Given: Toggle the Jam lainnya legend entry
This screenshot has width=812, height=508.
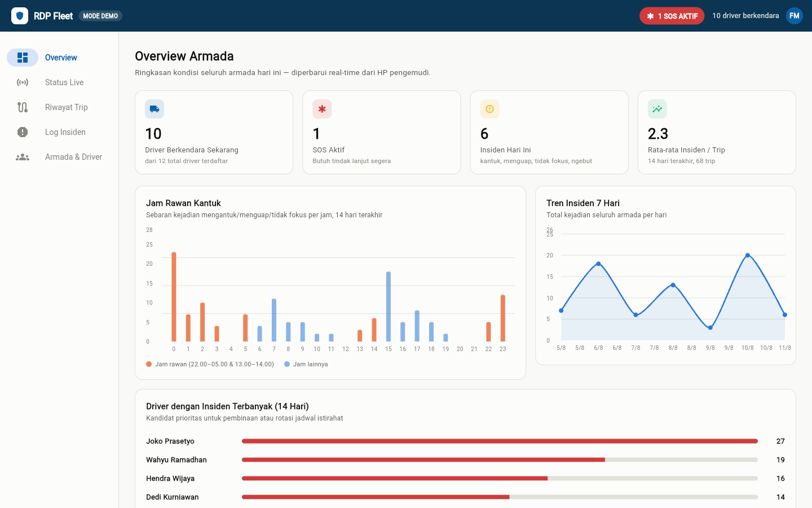Looking at the screenshot, I should (306, 364).
